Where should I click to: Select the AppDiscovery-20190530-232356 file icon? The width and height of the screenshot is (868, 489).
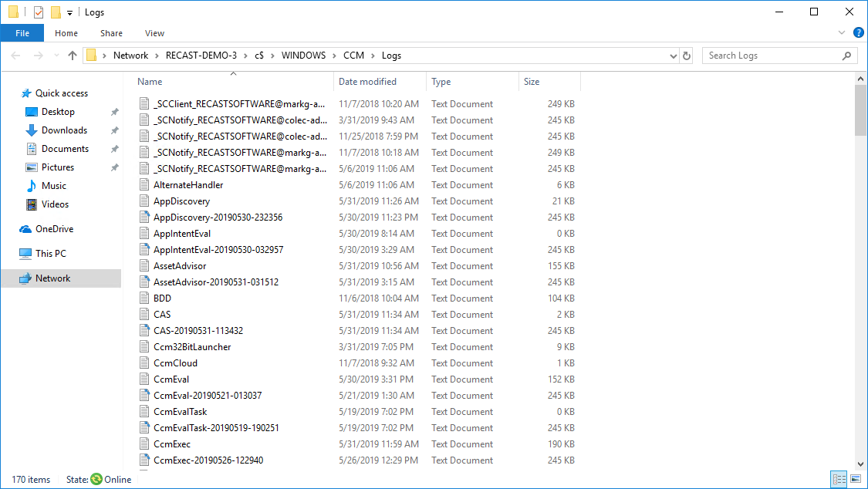pos(144,218)
